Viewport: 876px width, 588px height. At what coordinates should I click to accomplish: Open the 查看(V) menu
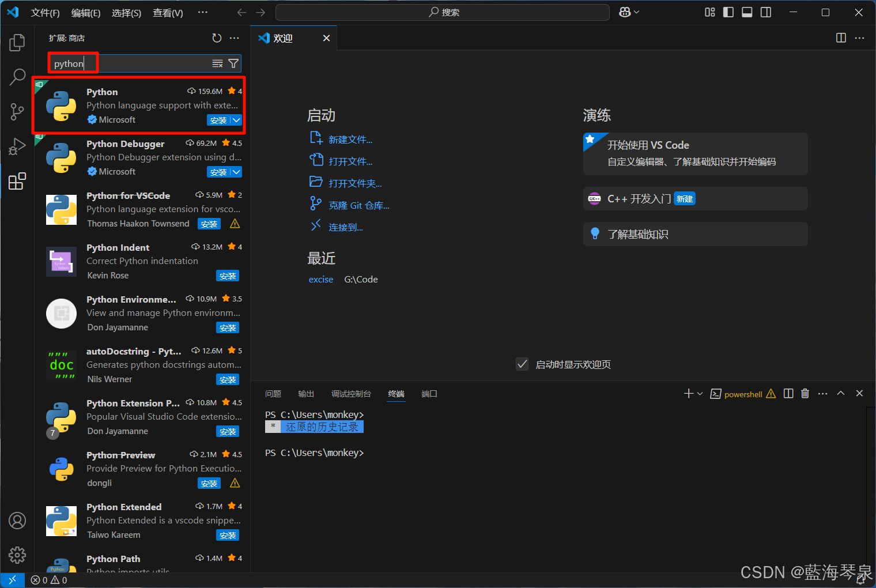point(168,13)
